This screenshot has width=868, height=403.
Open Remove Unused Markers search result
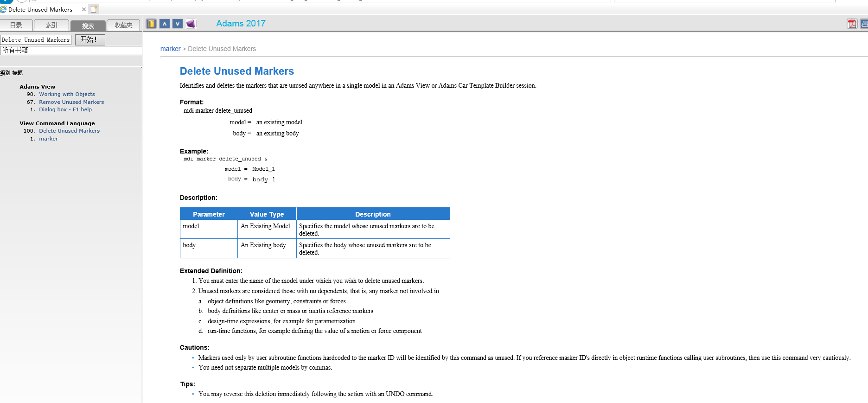(71, 102)
